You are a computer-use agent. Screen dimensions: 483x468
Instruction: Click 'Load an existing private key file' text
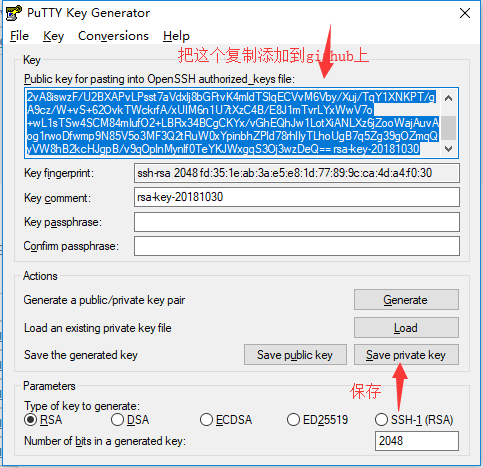98,328
